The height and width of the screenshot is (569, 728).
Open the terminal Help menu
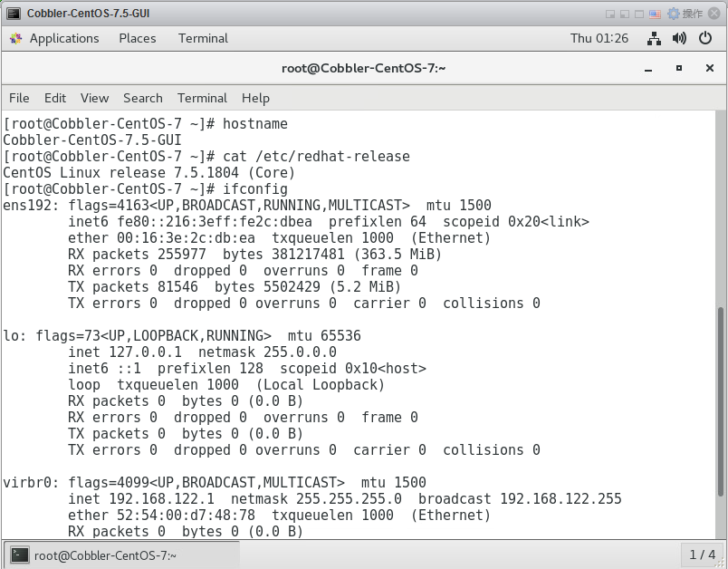(x=255, y=98)
